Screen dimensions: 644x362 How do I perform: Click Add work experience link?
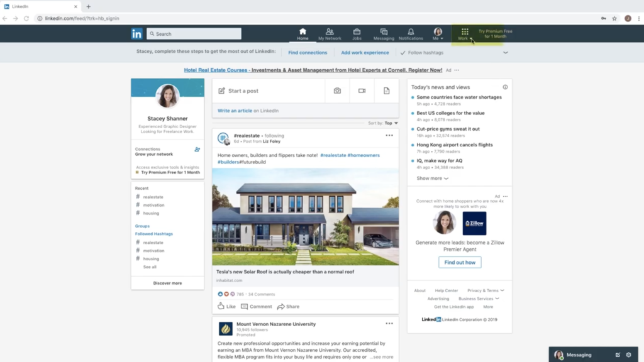(x=365, y=53)
